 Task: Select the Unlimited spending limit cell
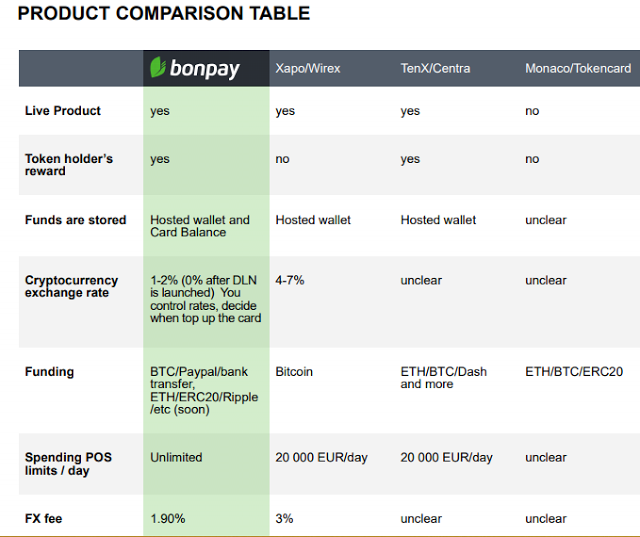[176, 457]
